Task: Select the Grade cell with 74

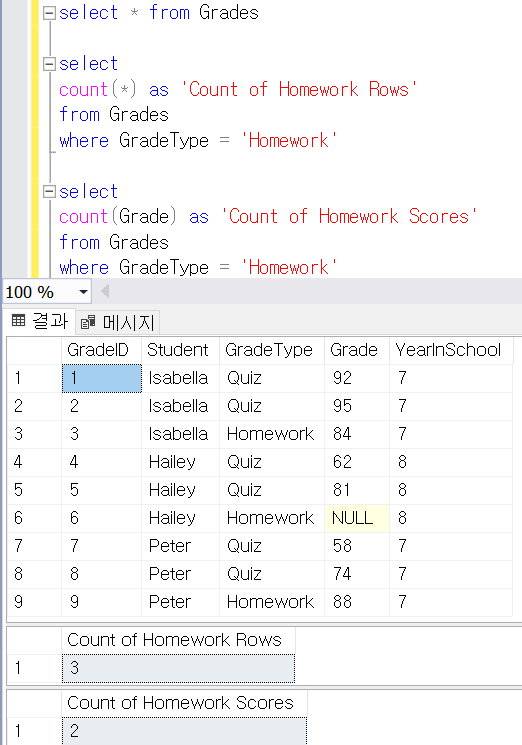Action: (356, 574)
